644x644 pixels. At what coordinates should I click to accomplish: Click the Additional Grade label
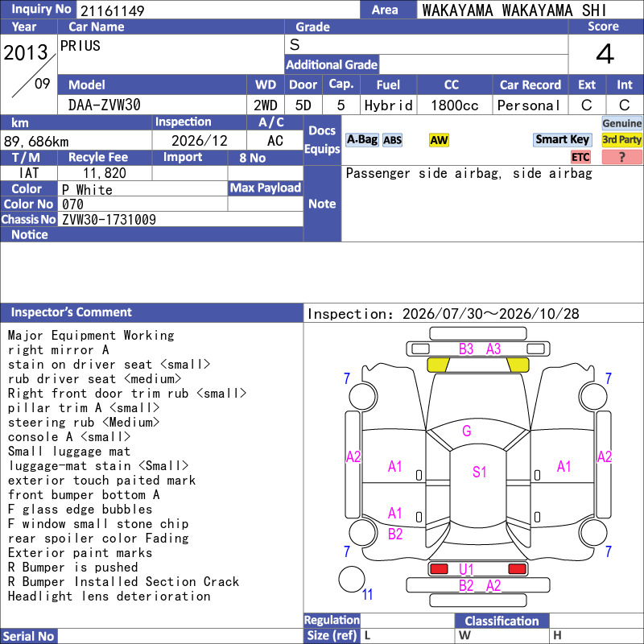(332, 65)
